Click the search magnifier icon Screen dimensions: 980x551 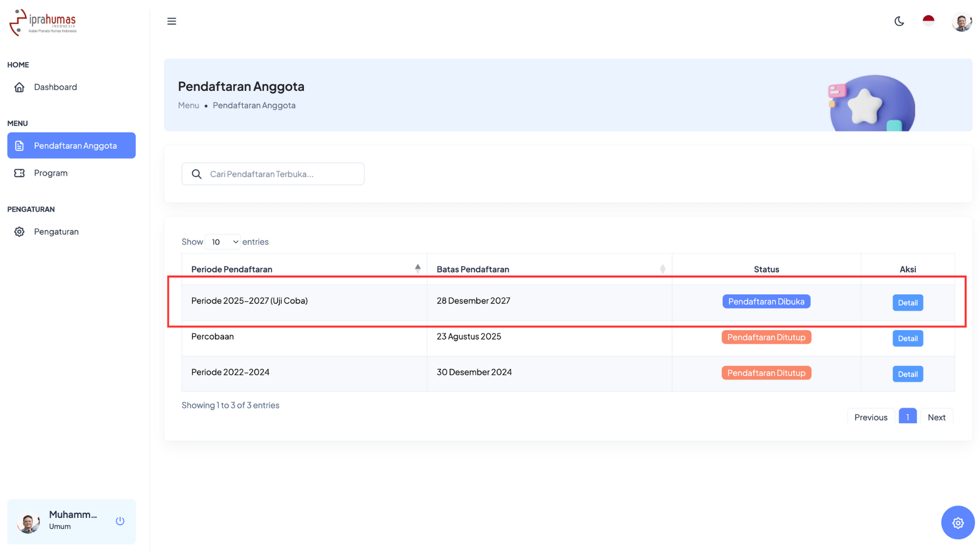point(197,174)
